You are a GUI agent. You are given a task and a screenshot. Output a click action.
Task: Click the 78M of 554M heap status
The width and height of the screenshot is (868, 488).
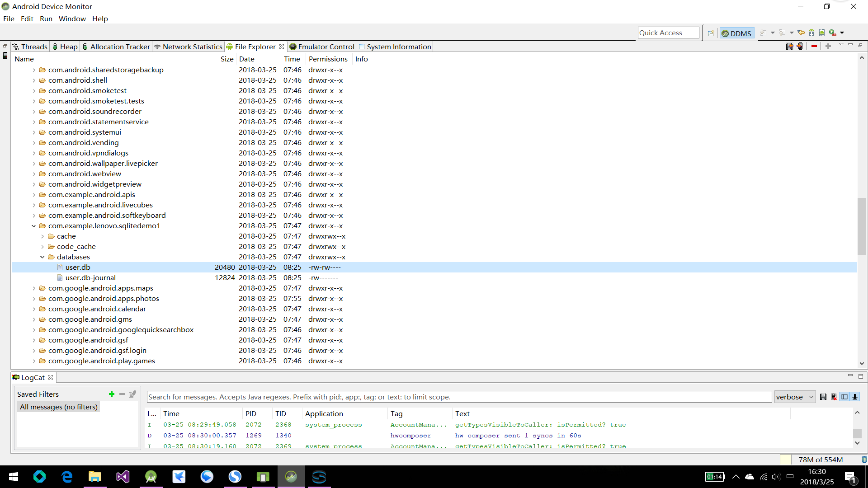click(x=820, y=460)
